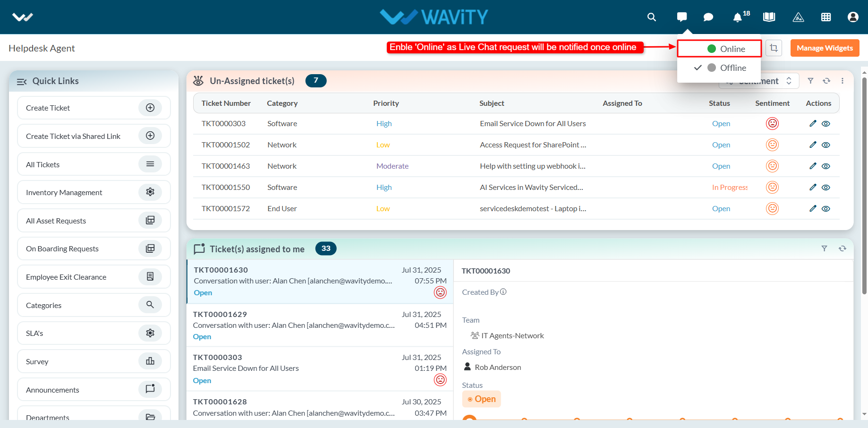Open SLA's gear icon

[150, 333]
